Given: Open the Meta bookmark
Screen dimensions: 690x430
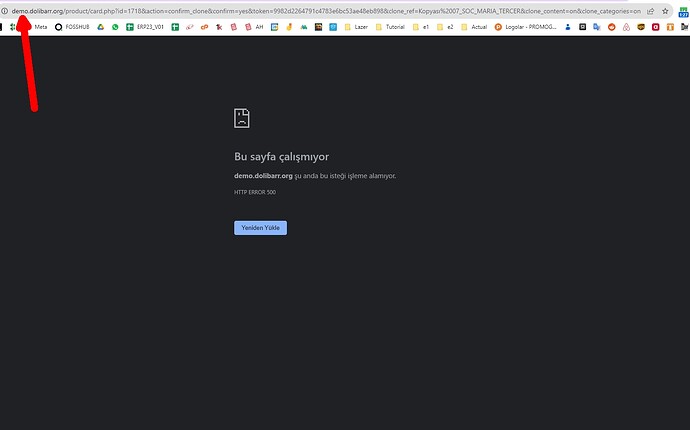Looking at the screenshot, I should pos(41,27).
